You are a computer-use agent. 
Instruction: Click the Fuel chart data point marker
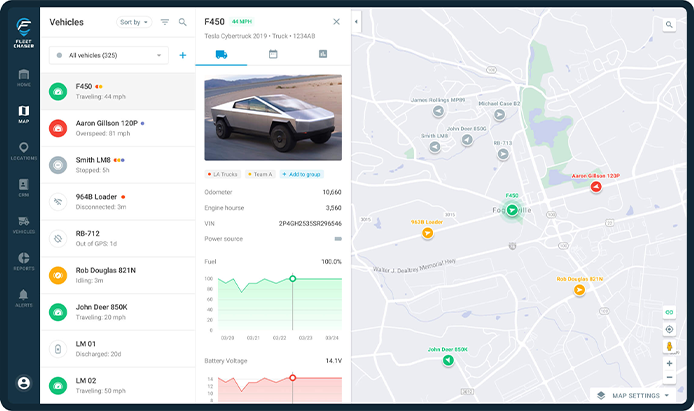(x=292, y=278)
